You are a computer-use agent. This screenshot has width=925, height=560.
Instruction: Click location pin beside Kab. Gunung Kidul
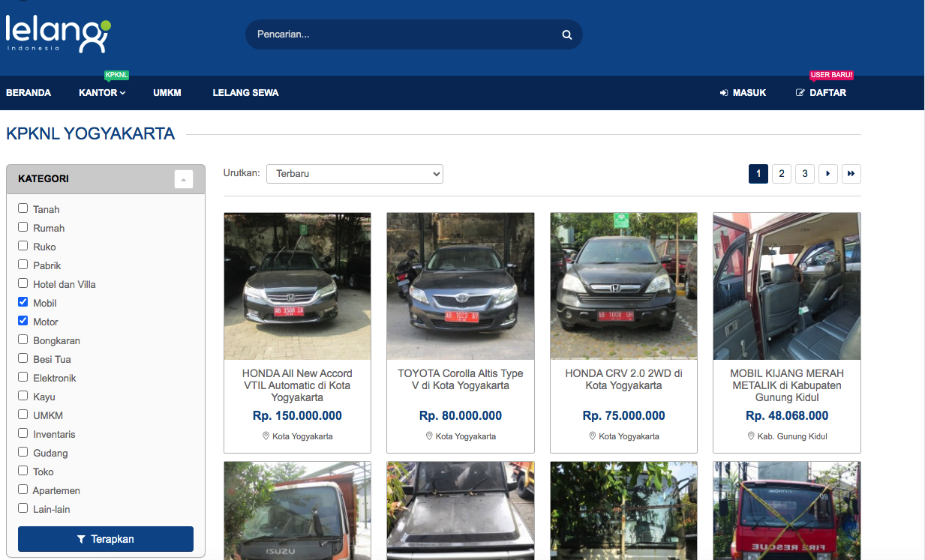pyautogui.click(x=751, y=436)
